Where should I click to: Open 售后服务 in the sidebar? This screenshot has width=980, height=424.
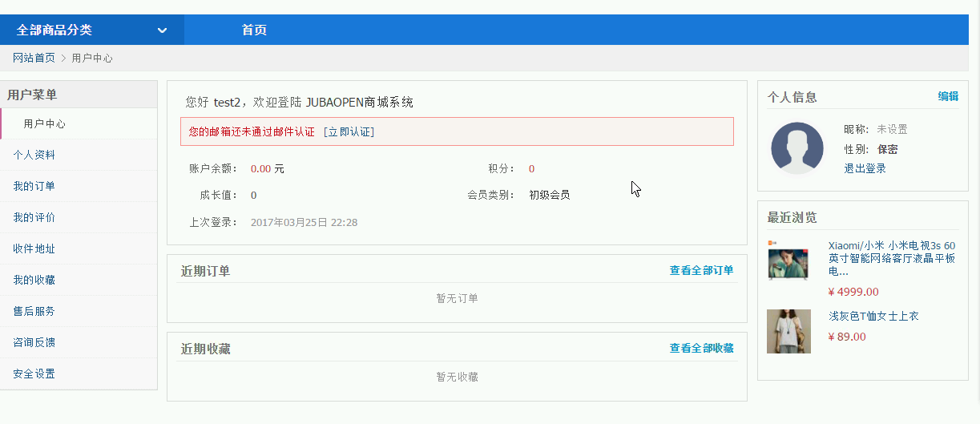(x=34, y=311)
